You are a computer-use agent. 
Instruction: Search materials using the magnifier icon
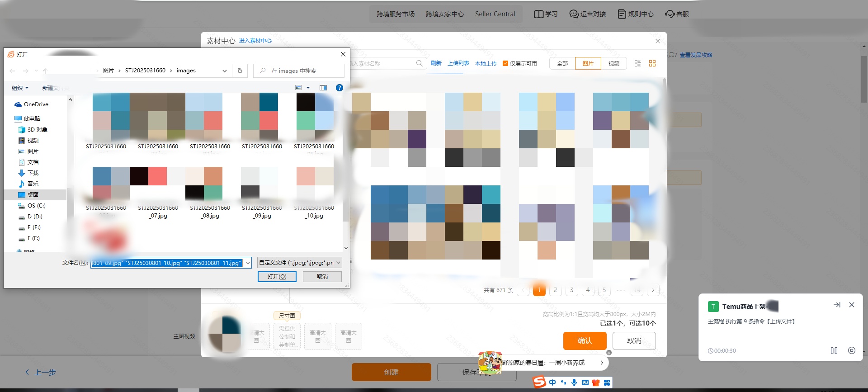click(420, 63)
